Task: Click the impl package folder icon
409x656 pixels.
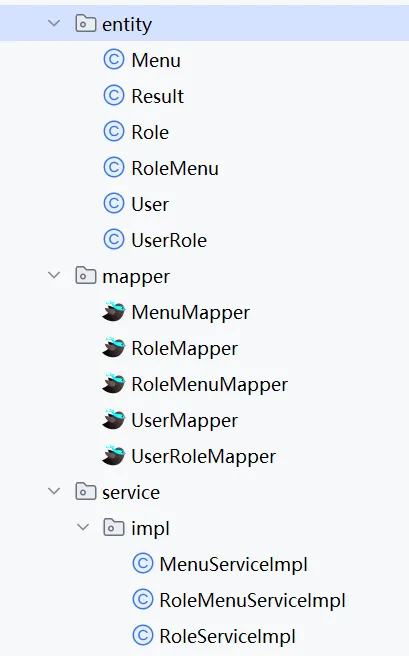Action: pos(114,527)
